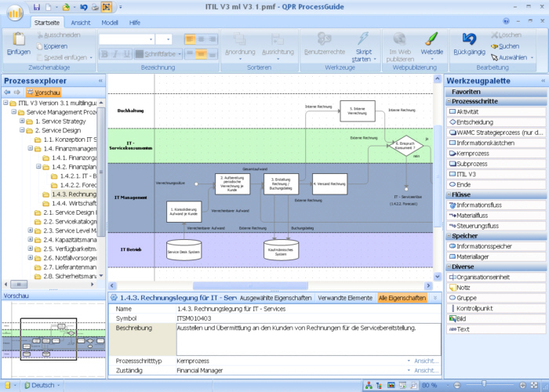The image size is (549, 392).
Task: Open the Favoriten palette section
Action: 496,92
